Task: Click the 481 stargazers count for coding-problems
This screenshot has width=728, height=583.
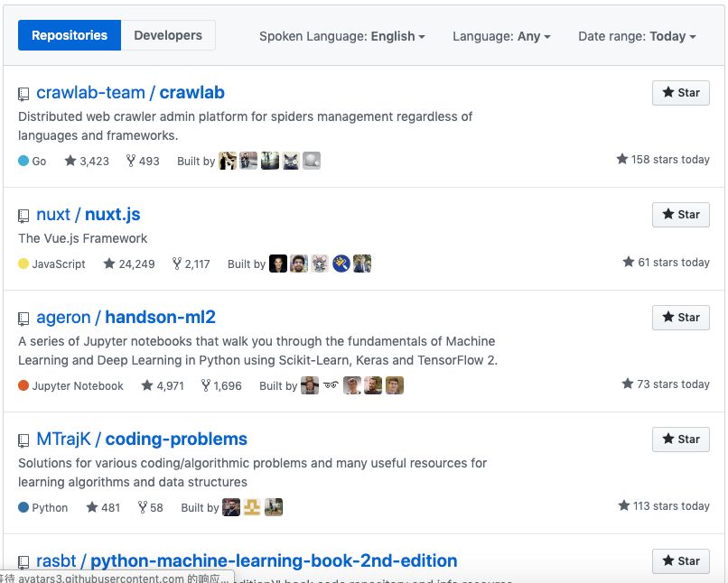Action: point(103,507)
